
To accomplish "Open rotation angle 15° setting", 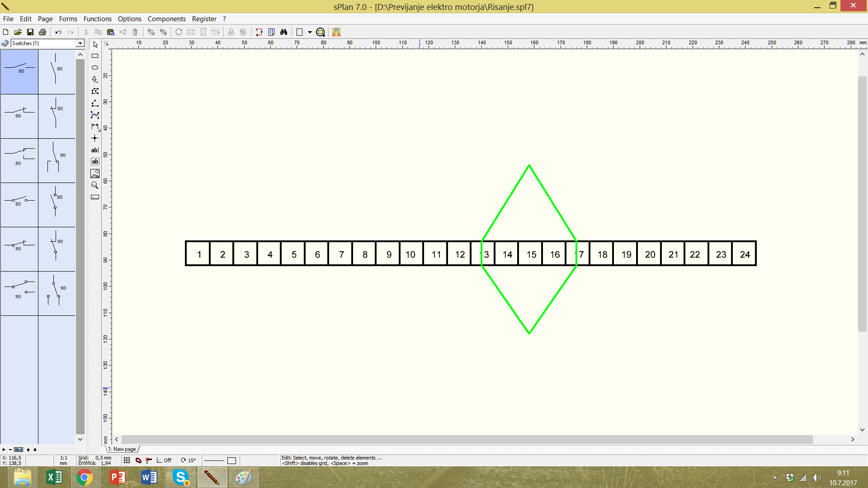I will click(189, 460).
